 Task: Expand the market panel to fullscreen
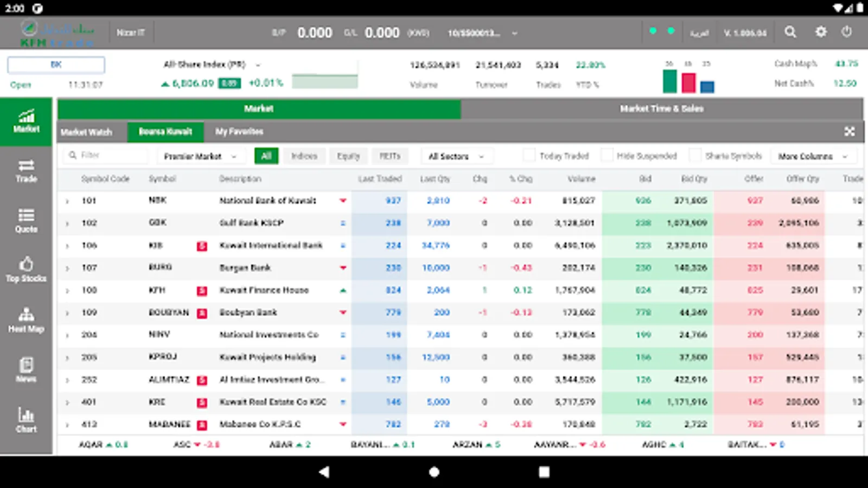[850, 131]
